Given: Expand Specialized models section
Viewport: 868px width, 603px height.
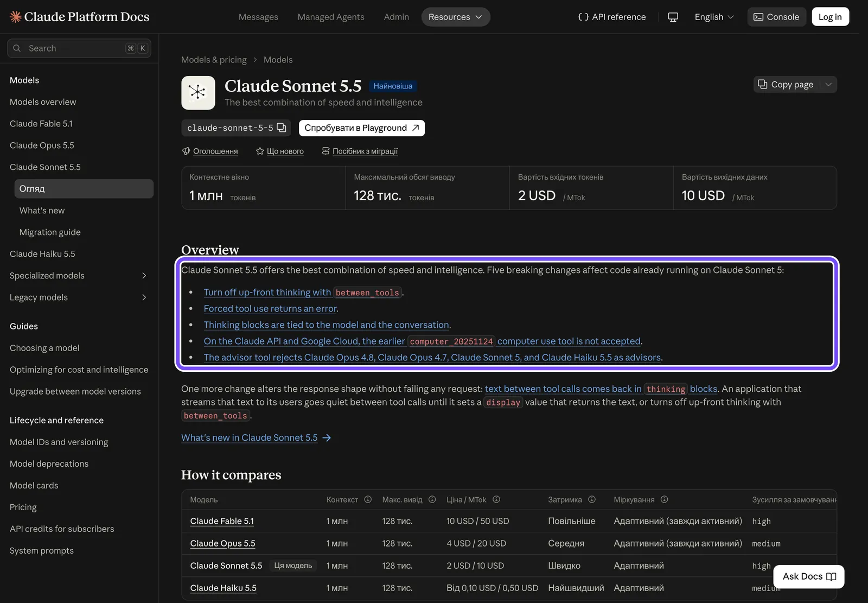Looking at the screenshot, I should tap(144, 276).
